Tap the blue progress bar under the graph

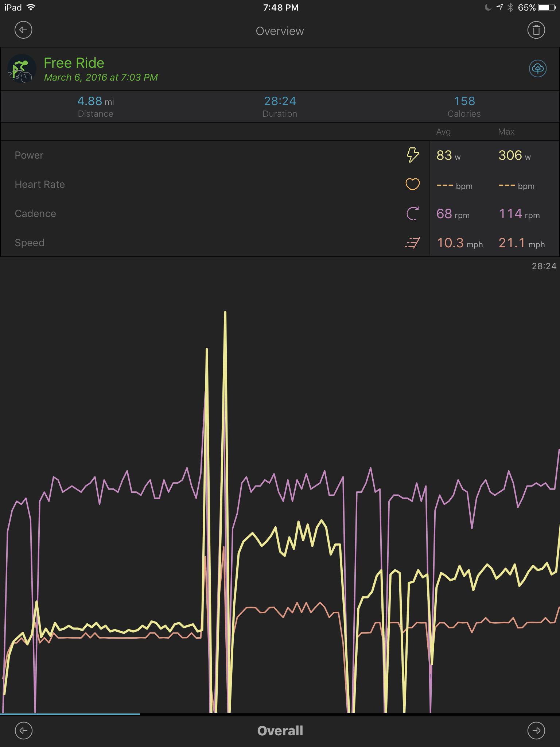click(70, 714)
